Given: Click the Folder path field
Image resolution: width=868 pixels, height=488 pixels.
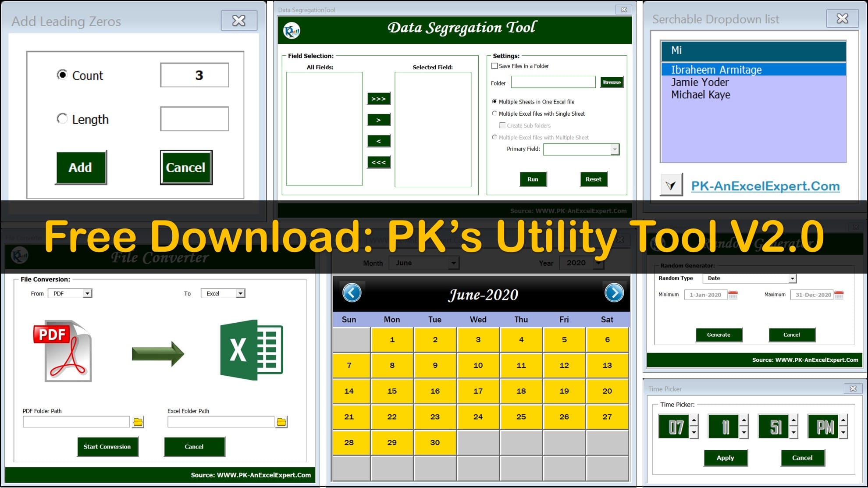Looking at the screenshot, I should coord(553,82).
